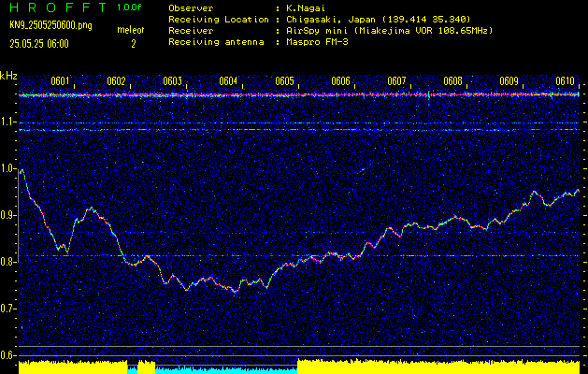Click the Receiver label
Image resolution: width=588 pixels, height=374 pixels.
pos(191,31)
